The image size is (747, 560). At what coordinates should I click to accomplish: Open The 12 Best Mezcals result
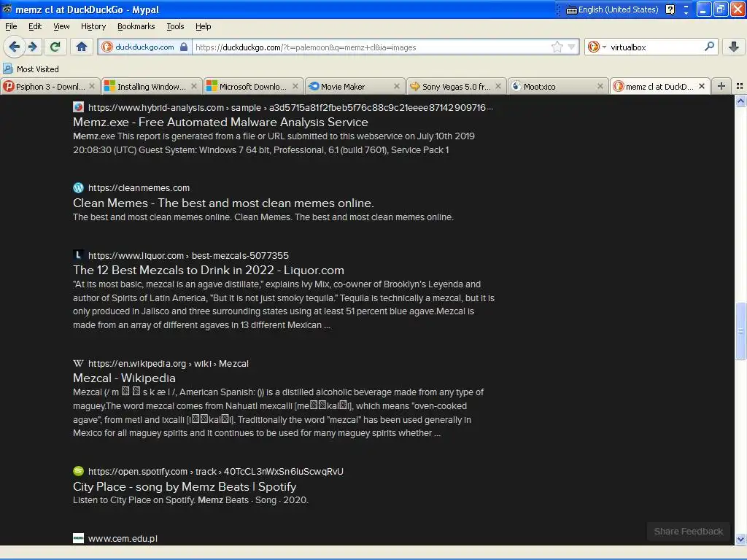click(209, 271)
